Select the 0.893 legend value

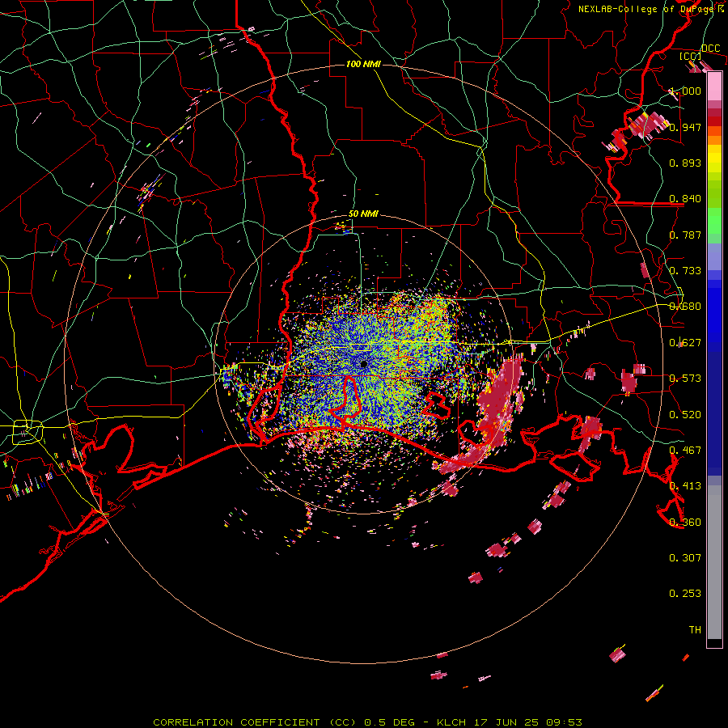[x=685, y=163]
